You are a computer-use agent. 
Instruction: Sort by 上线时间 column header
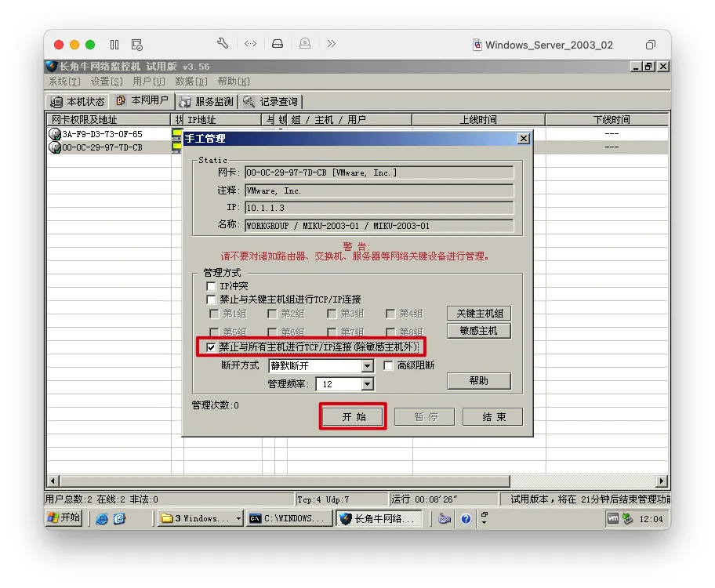point(478,119)
